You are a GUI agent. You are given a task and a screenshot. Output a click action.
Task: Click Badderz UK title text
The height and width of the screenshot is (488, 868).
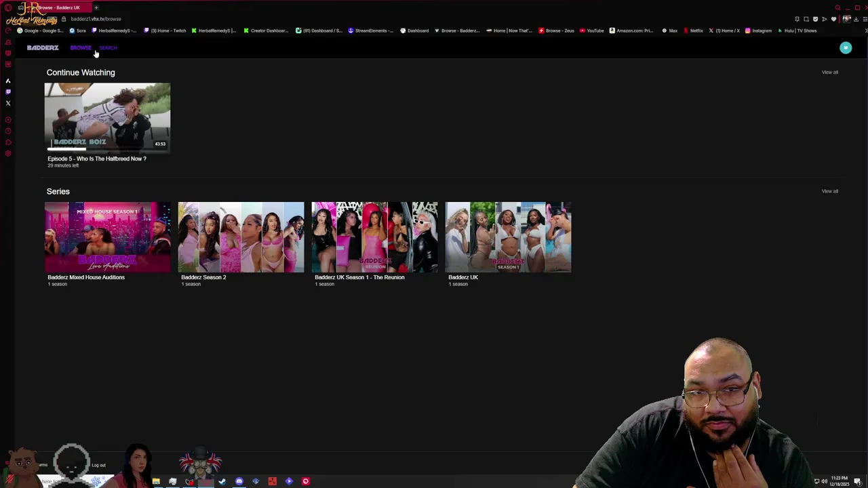[463, 277]
